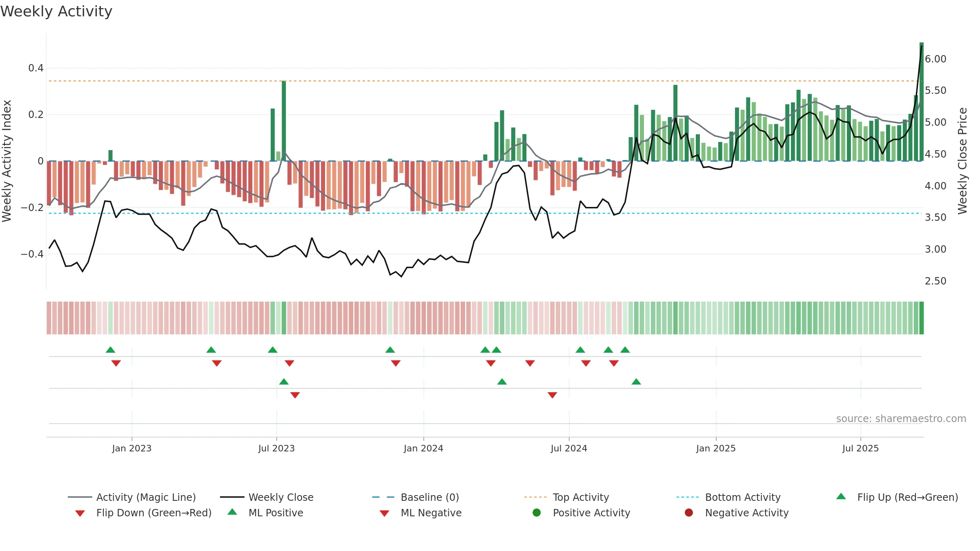Screen dimensions: 980x551
Task: Click the Jan 2025 x-axis label
Action: [x=716, y=448]
